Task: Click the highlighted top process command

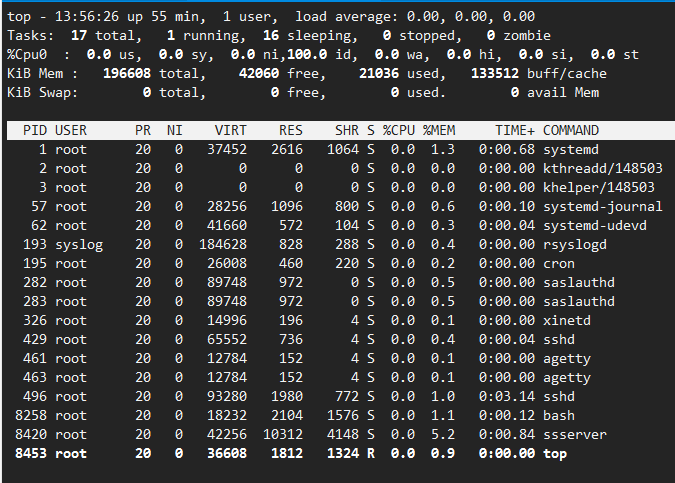Action: tap(554, 452)
